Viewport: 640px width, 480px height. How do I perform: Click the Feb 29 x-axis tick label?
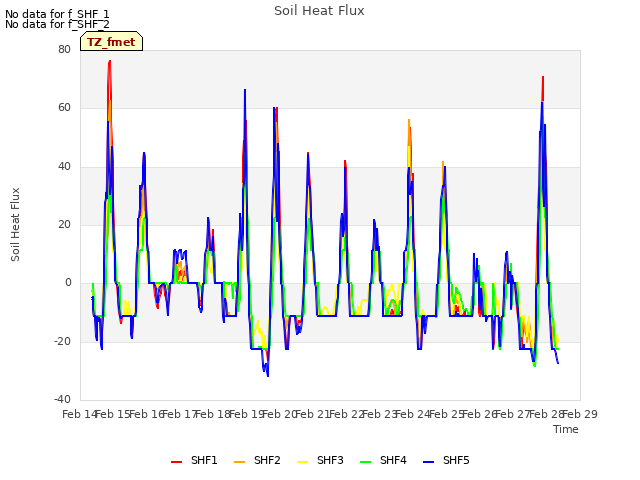[580, 414]
